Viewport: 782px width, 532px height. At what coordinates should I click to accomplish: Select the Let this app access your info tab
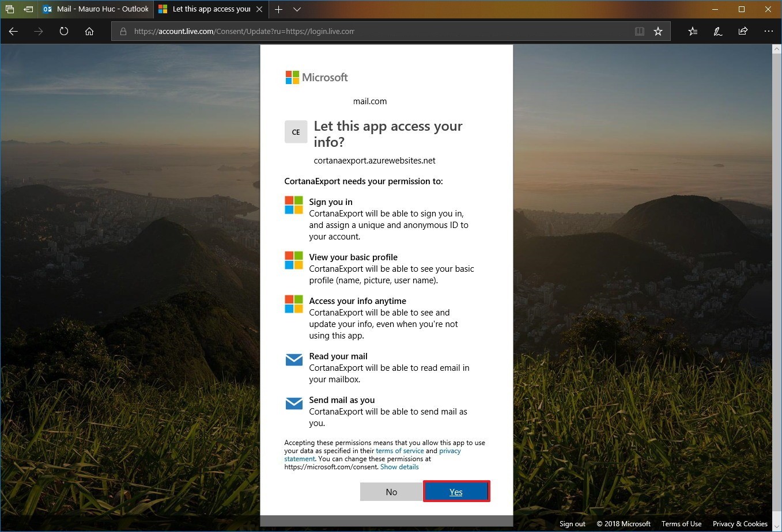(x=211, y=9)
